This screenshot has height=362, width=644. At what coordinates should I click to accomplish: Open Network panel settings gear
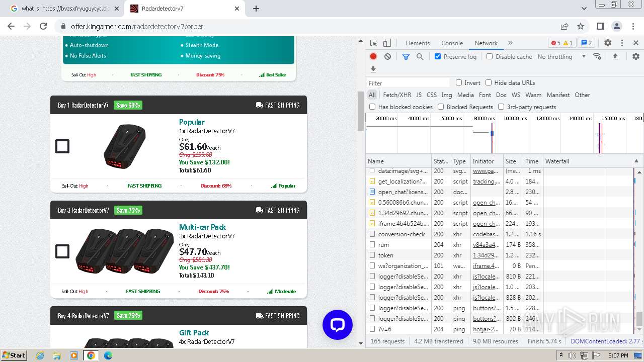[636, 57]
